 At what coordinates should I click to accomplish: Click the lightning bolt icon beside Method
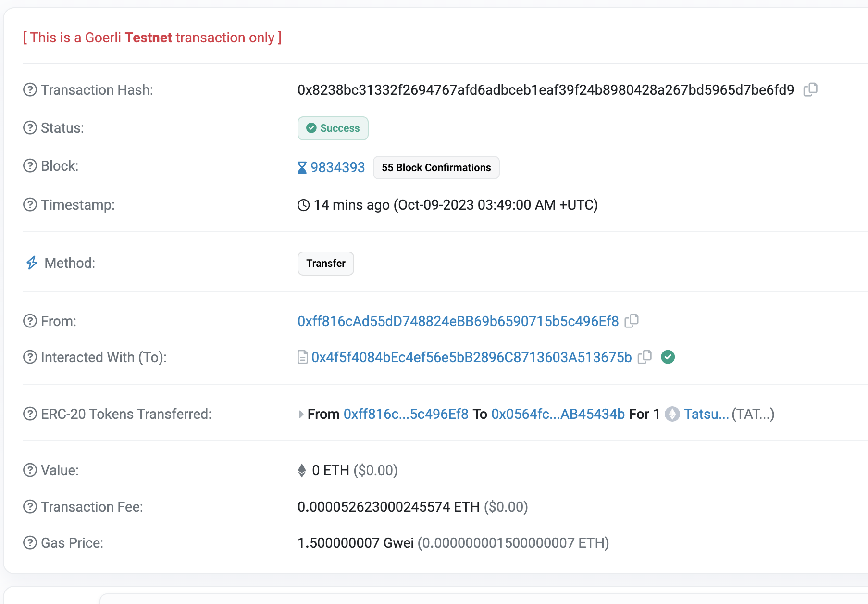(x=31, y=263)
